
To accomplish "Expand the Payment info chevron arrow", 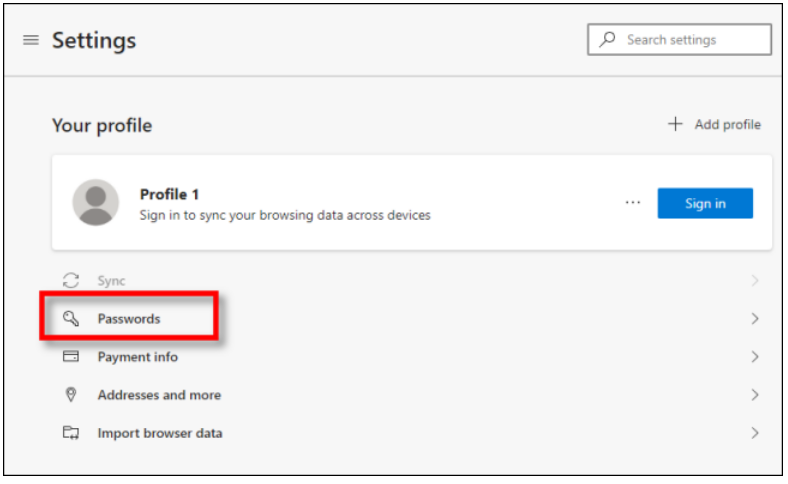I will tap(755, 357).
